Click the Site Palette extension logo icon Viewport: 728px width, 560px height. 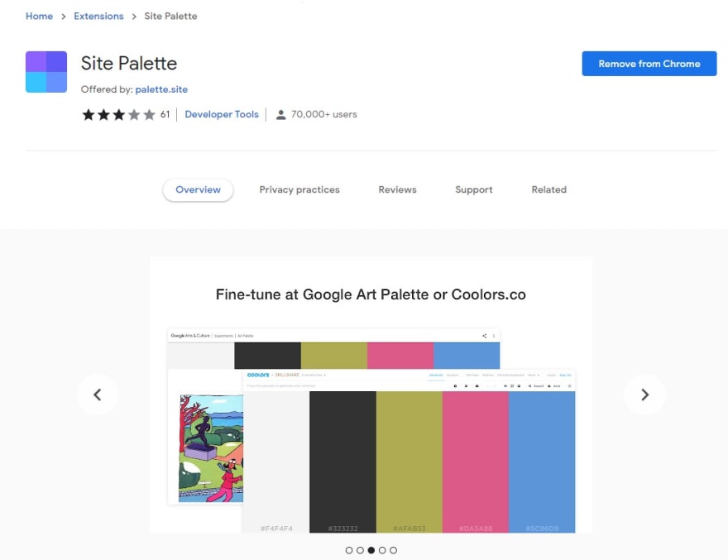[46, 72]
